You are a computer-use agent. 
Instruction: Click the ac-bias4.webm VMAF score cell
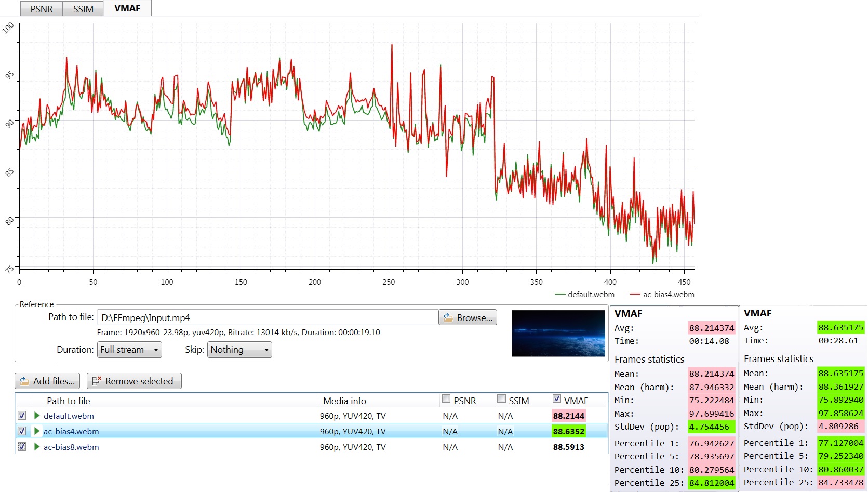pos(569,431)
